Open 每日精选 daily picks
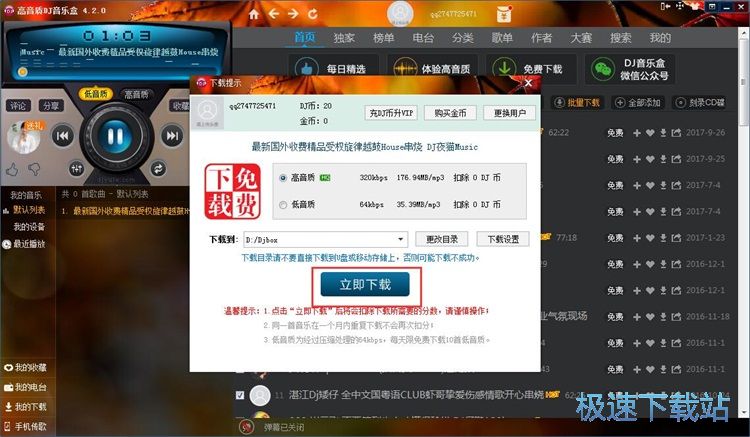The width and height of the screenshot is (750, 437). (x=334, y=69)
